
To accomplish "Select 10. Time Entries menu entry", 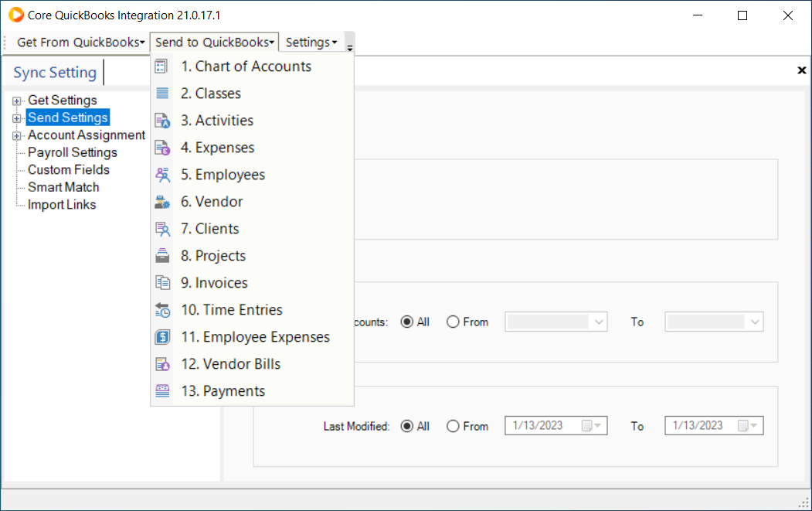I will (252, 310).
